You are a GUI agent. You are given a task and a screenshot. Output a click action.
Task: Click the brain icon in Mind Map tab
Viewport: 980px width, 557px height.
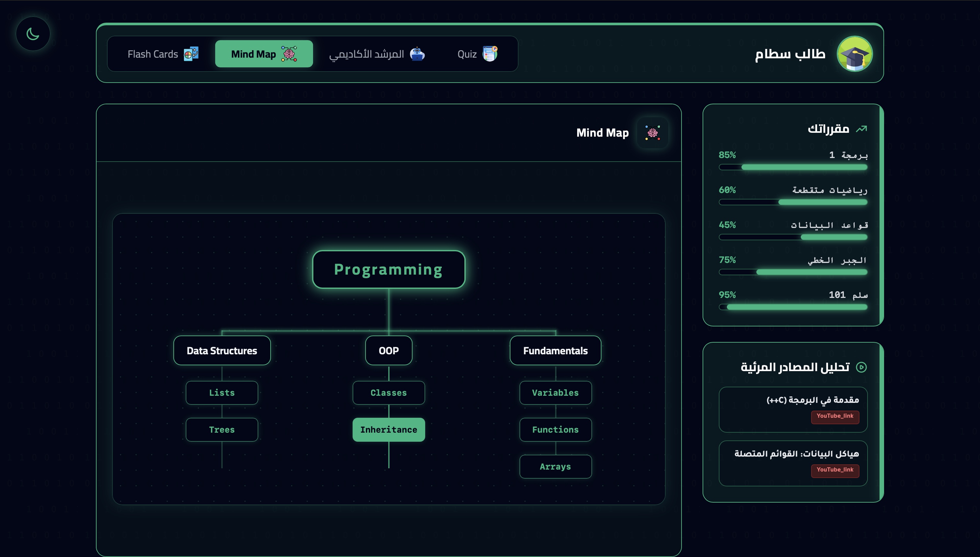click(289, 54)
